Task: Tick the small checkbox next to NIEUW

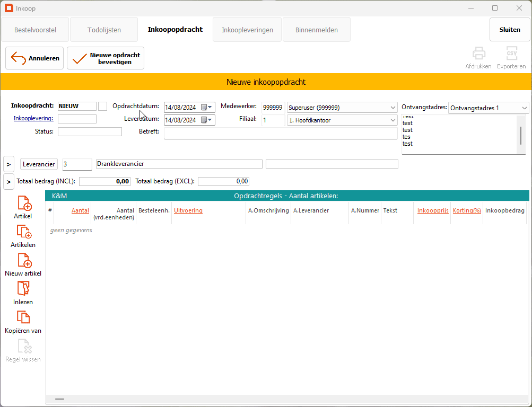Action: [102, 106]
